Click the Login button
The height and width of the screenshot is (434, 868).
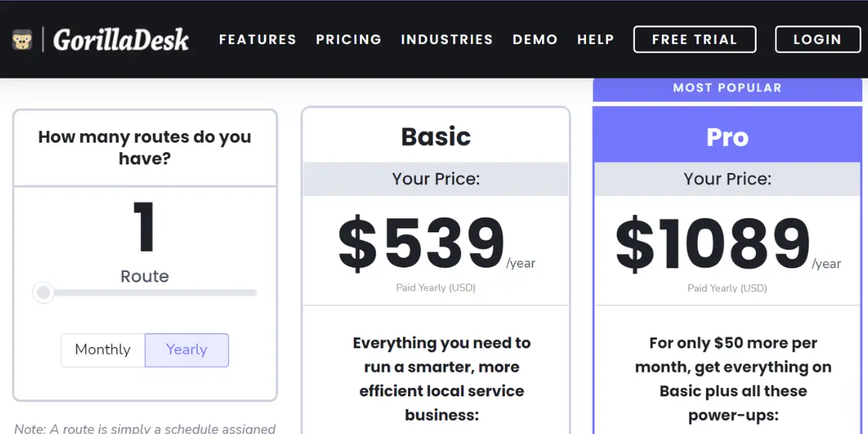tap(817, 40)
